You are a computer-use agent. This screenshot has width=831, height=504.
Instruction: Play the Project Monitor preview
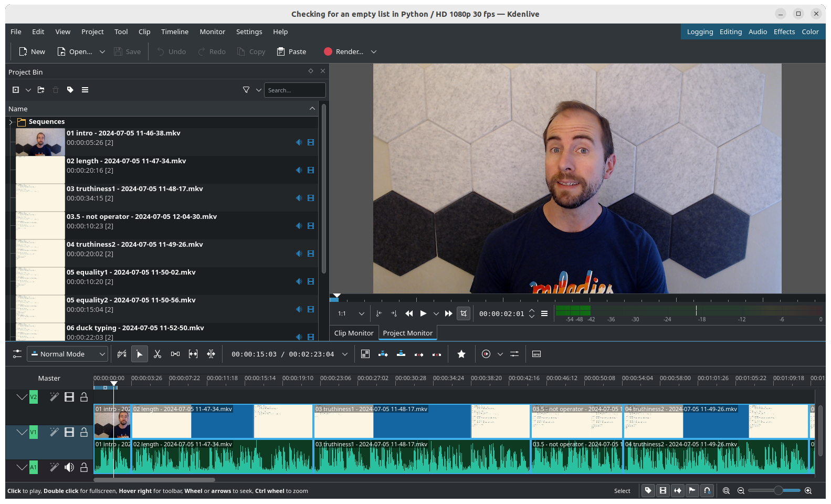[x=423, y=313]
